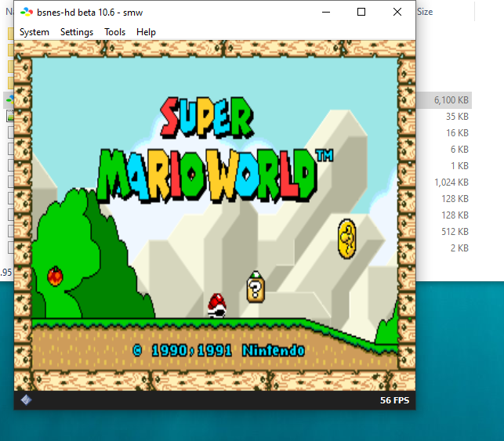Select the 2 KB file size entry
504x441 pixels.
(x=459, y=248)
